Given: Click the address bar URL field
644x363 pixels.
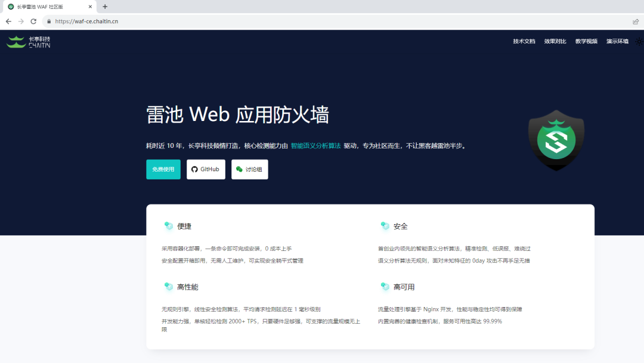Looking at the screenshot, I should coord(337,21).
